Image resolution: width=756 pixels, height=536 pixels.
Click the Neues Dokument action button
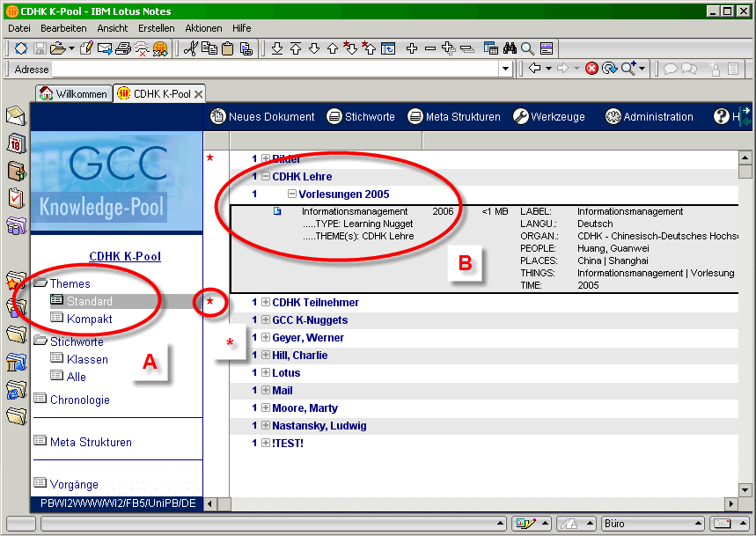click(x=262, y=117)
